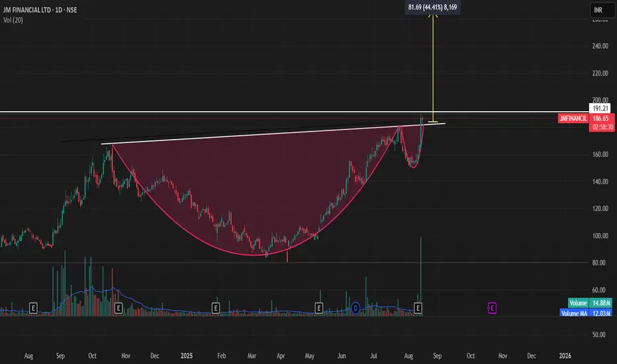617x364 pixels.
Task: Click the Feb label on time axis
Action: point(222,356)
